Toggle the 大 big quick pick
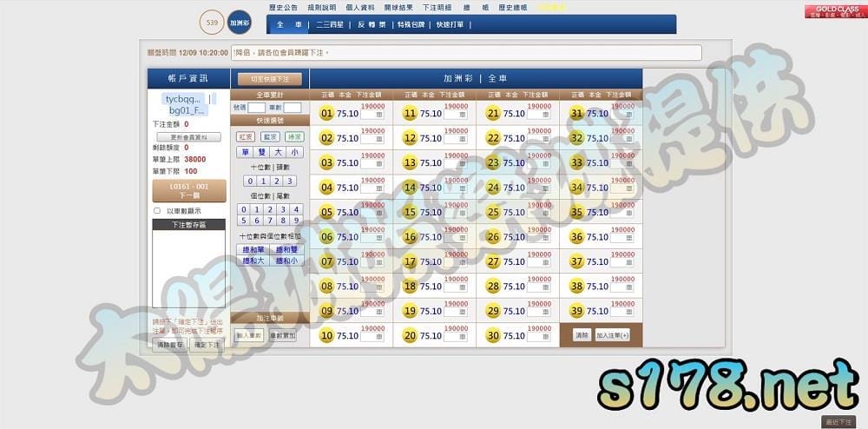Image resolution: width=868 pixels, height=429 pixels. coord(279,152)
